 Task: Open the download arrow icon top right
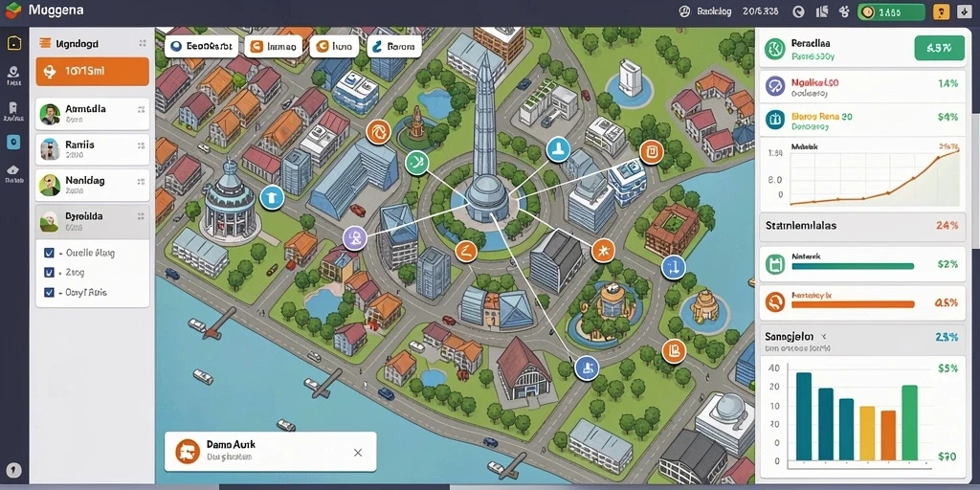[964, 11]
